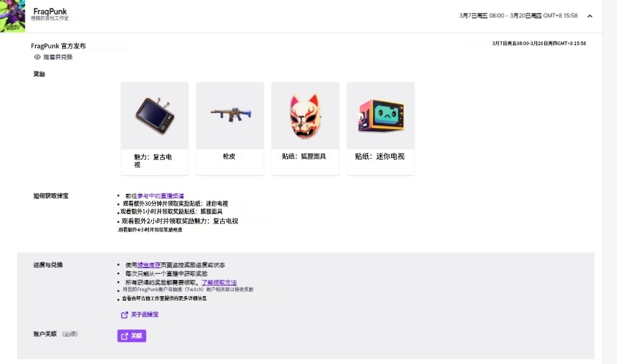Click the 观看额外30分钟 reward instruction line
Image resolution: width=617 pixels, height=364 pixels.
(175, 203)
